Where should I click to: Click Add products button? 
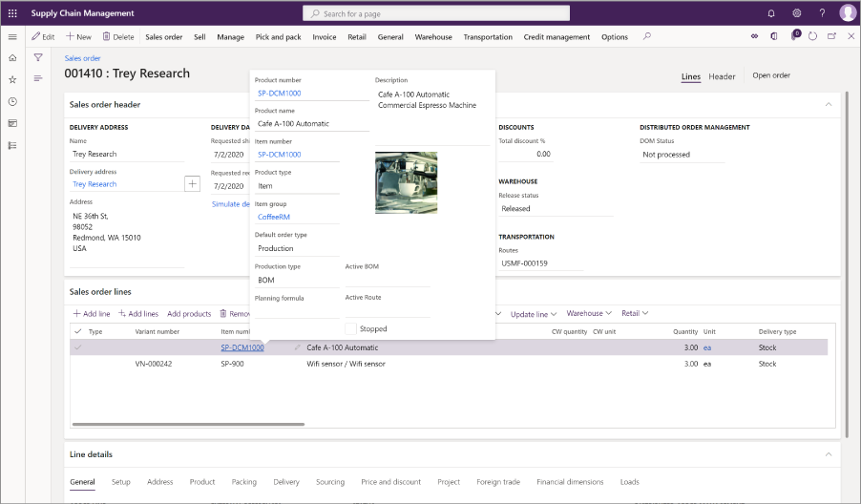[x=189, y=313]
